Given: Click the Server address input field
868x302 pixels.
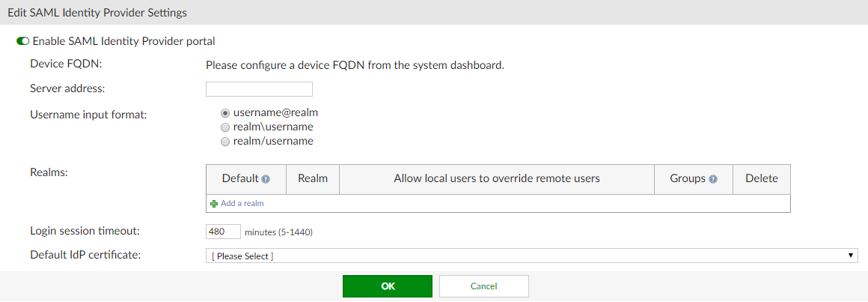Looking at the screenshot, I should coord(259,89).
